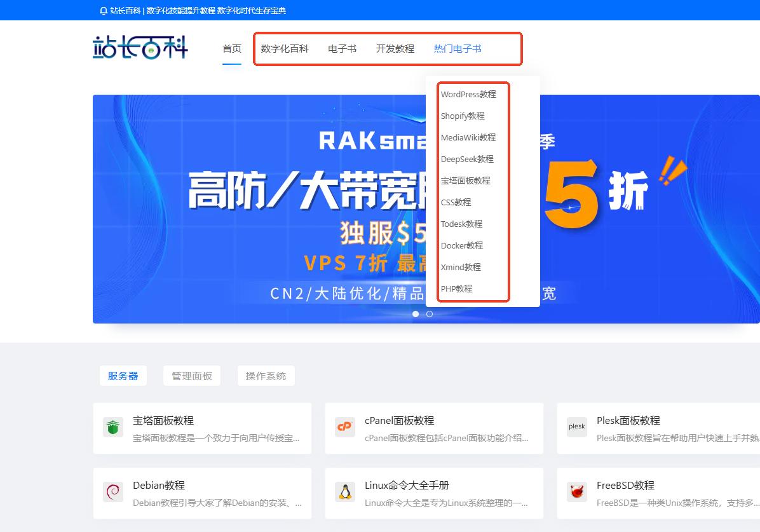Open the 数字化百科 menu item
Image resolution: width=760 pixels, height=532 pixels.
click(x=285, y=48)
